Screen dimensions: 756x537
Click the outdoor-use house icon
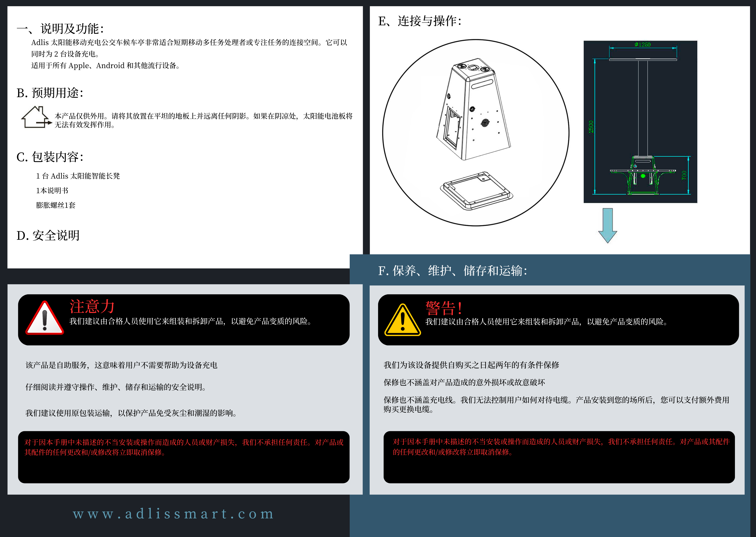(x=36, y=117)
